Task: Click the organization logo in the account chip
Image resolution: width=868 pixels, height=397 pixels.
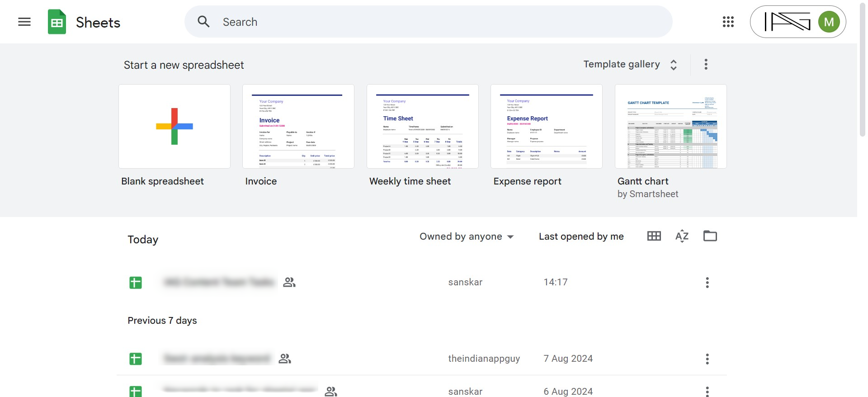Action: coord(788,22)
